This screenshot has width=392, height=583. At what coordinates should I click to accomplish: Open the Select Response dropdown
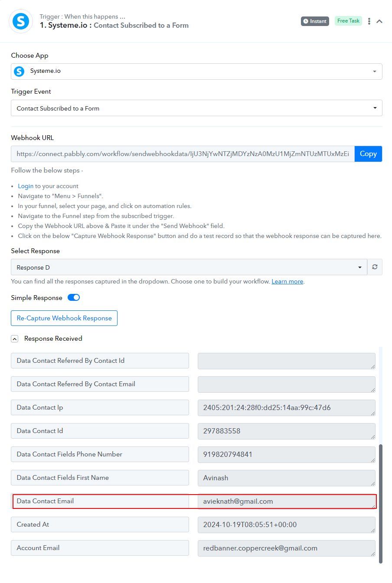[189, 267]
